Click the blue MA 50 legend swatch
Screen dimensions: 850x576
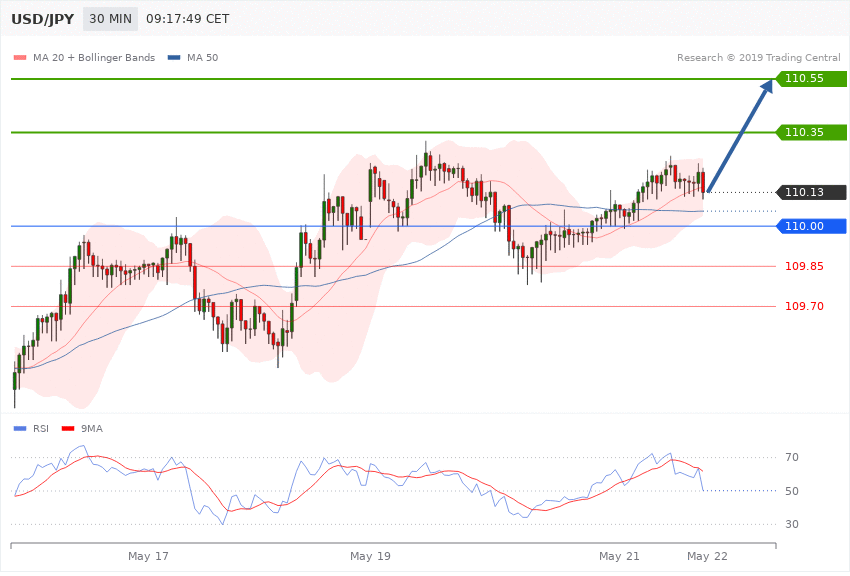coord(174,58)
